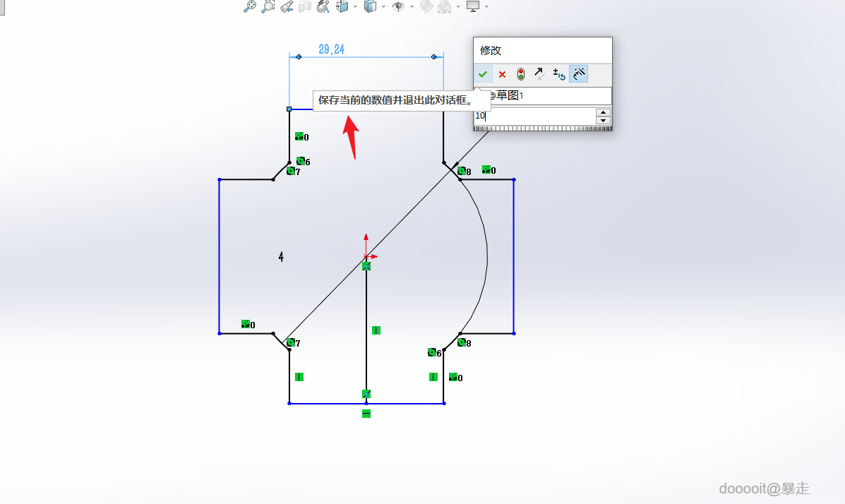Screen dimensions: 845x504
Task: Click the View Settings monitor icon
Action: tap(473, 6)
